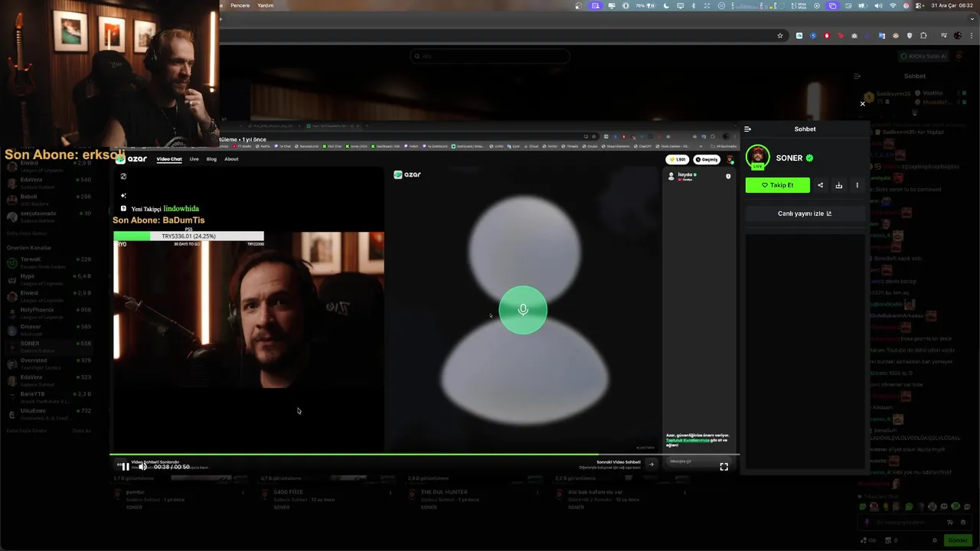Select Video Chat tab in Azar video
The image size is (980, 551).
tap(169, 159)
